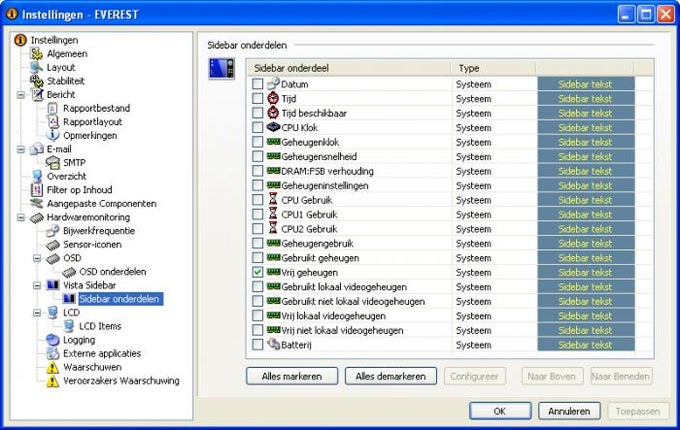
Task: Click the SMTP server icon
Action: point(52,163)
